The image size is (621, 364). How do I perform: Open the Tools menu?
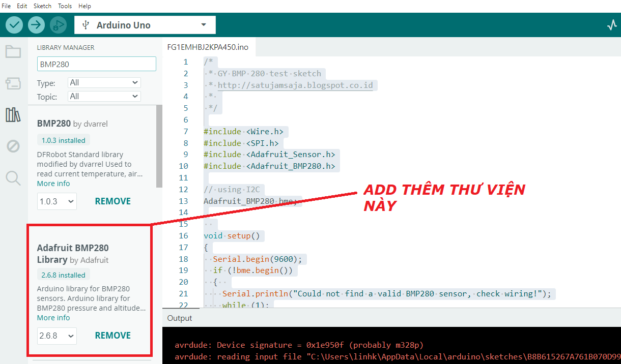(65, 6)
